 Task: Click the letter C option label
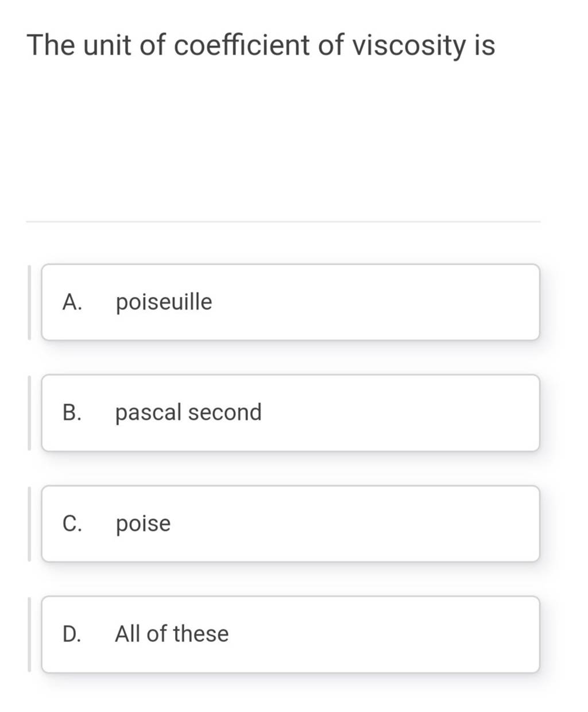(x=72, y=523)
